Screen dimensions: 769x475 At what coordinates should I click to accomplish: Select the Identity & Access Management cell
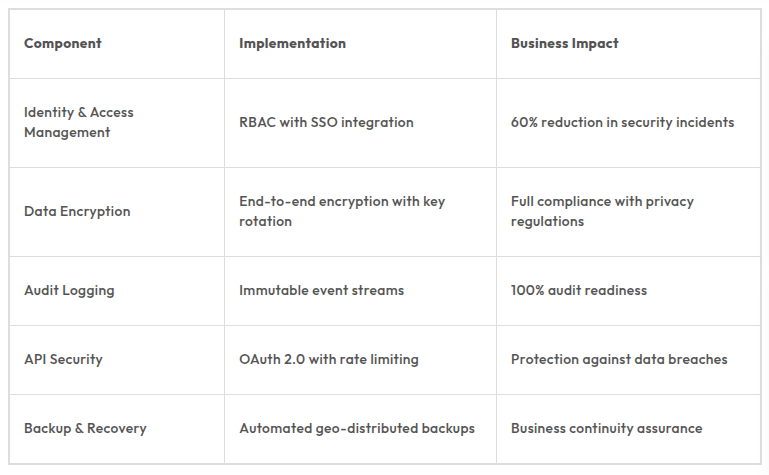coord(79,122)
